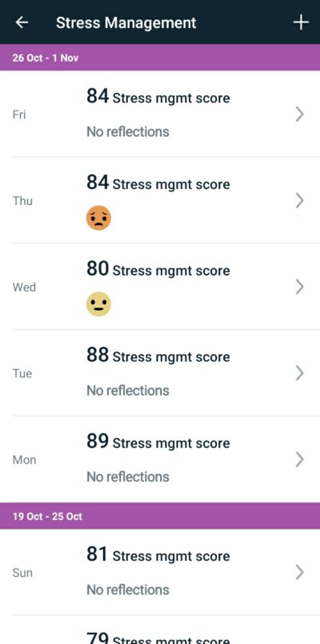This screenshot has width=320, height=644.
Task: Expand Sunday entry using right chevron
Action: pyautogui.click(x=299, y=572)
